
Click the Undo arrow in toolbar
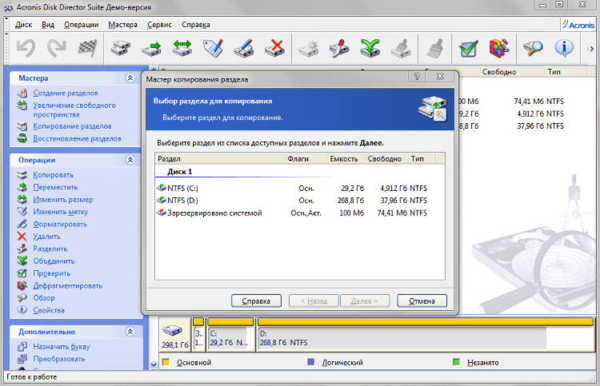(x=26, y=48)
